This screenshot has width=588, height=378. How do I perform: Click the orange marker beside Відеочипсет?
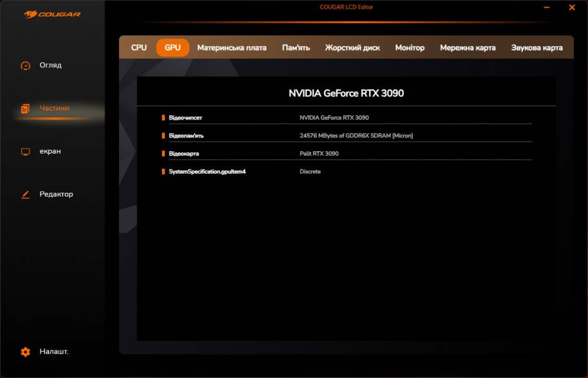click(x=163, y=117)
